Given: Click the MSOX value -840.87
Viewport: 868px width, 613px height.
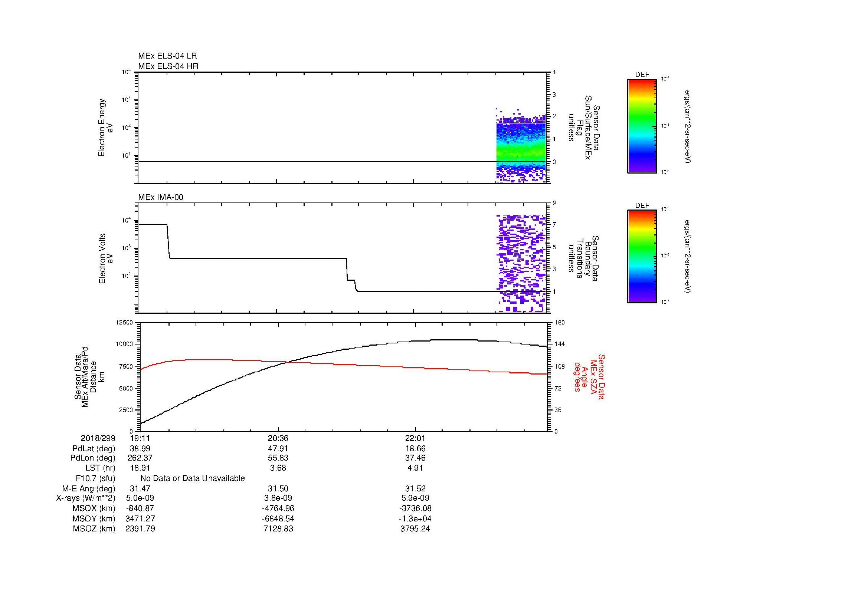Looking at the screenshot, I should pyautogui.click(x=140, y=508).
